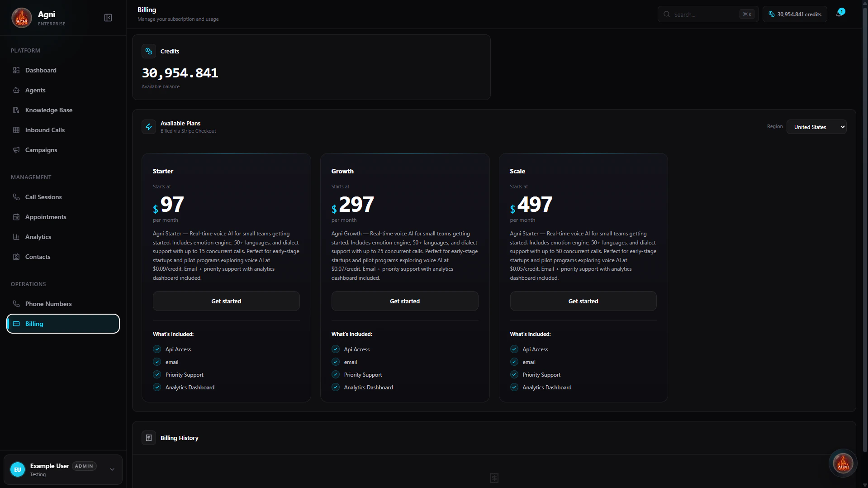868x488 pixels.
Task: Click Scale plan 'Priority Support' feature
Action: point(541,375)
